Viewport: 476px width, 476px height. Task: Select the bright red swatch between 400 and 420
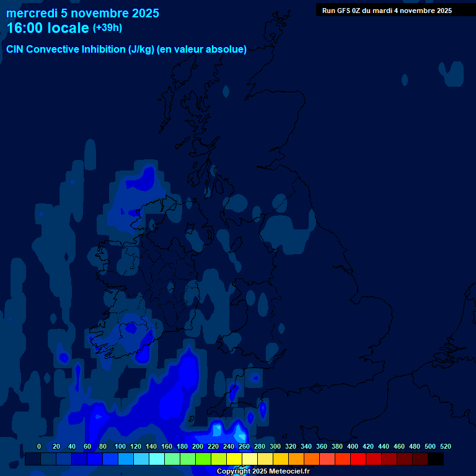coord(358,459)
